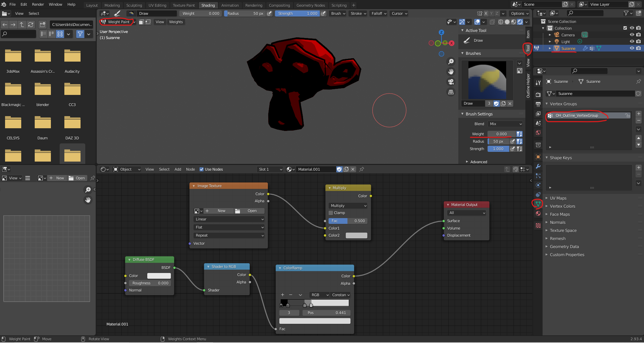The width and height of the screenshot is (644, 343).
Task: Toggle Collection exclude checkbox in outliner
Action: (625, 28)
